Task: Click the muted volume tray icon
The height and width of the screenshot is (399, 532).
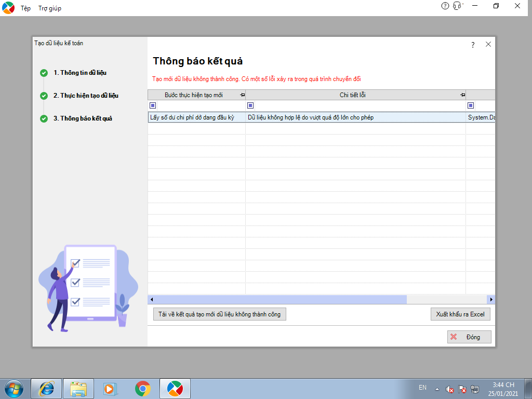Action: [x=450, y=390]
